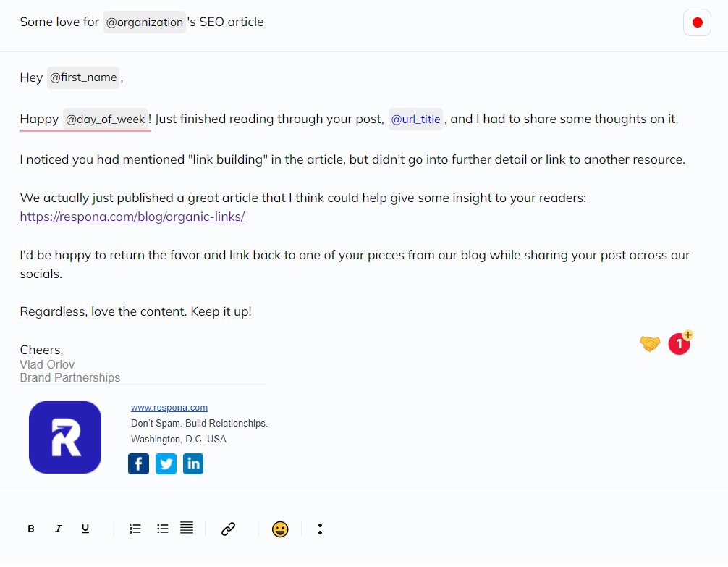Select the @first_name variable tag

[x=83, y=77]
